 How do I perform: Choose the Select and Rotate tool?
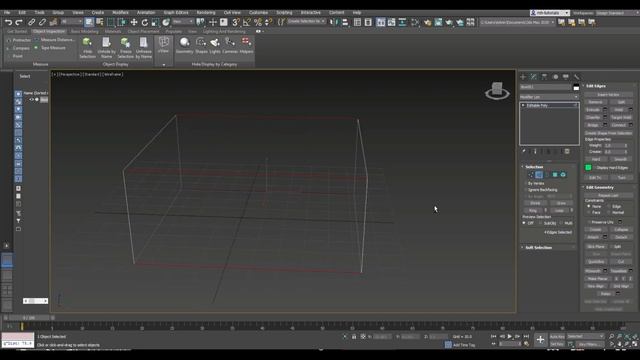pos(144,22)
